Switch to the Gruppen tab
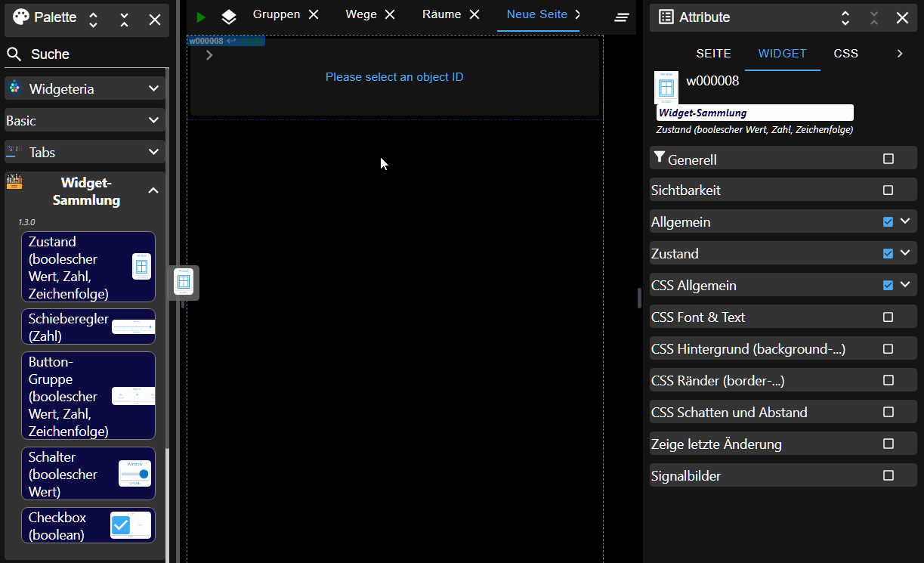The height and width of the screenshot is (563, 924). (277, 14)
